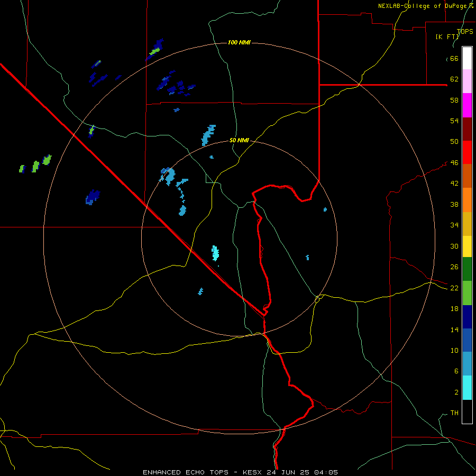Viewport: 476px width, 476px height.
Task: Click the "24 JUN 25 04:05" timestamp
Action: coord(302,472)
